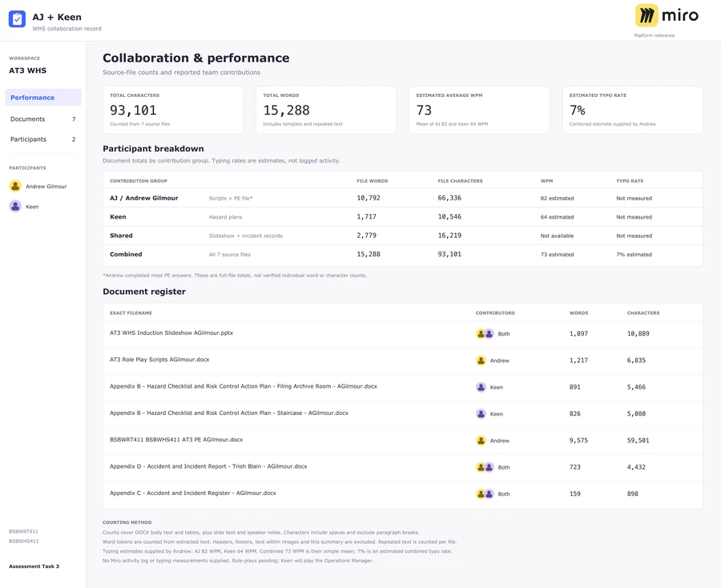Click the Counting Method heading
Screen dimensions: 721x588
click(127, 522)
